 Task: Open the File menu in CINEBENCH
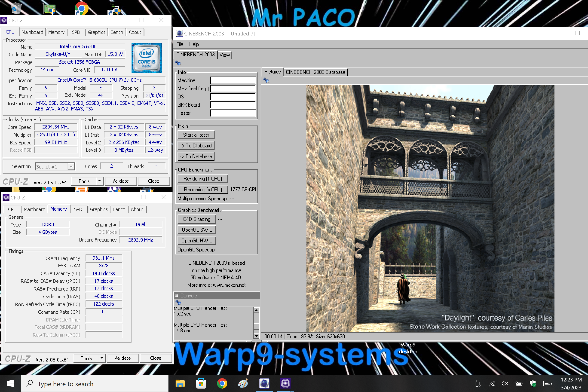pyautogui.click(x=179, y=44)
